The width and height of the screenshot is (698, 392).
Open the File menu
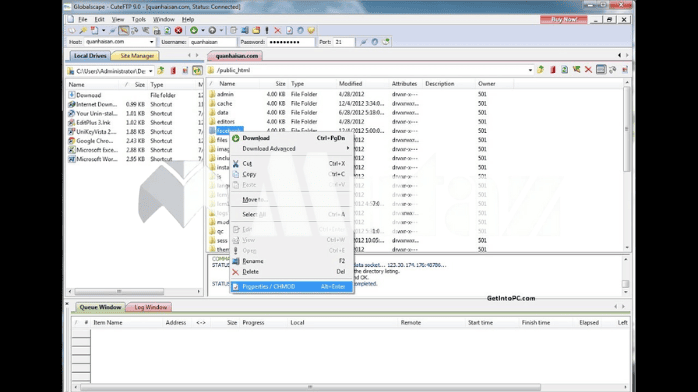click(83, 20)
